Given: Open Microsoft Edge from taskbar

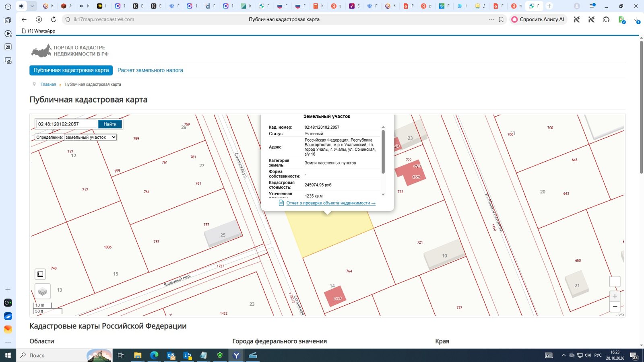Looking at the screenshot, I should pyautogui.click(x=154, y=355).
